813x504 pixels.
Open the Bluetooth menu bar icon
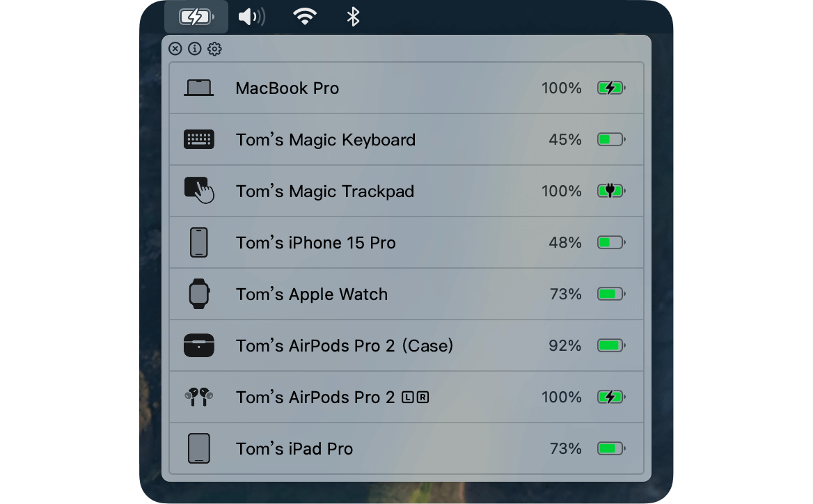pos(353,17)
